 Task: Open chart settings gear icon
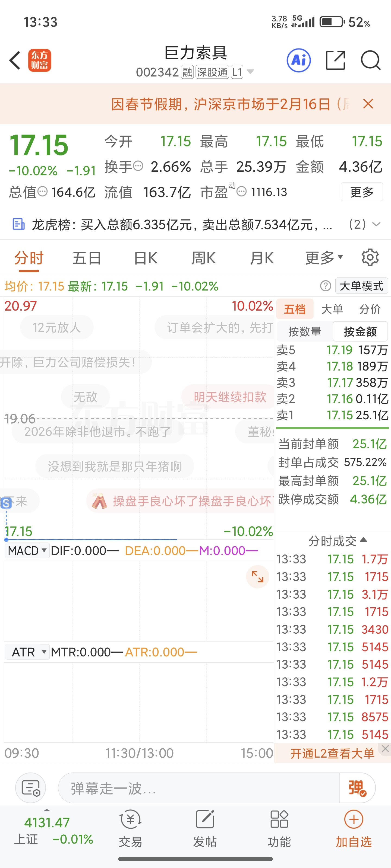[x=370, y=258]
